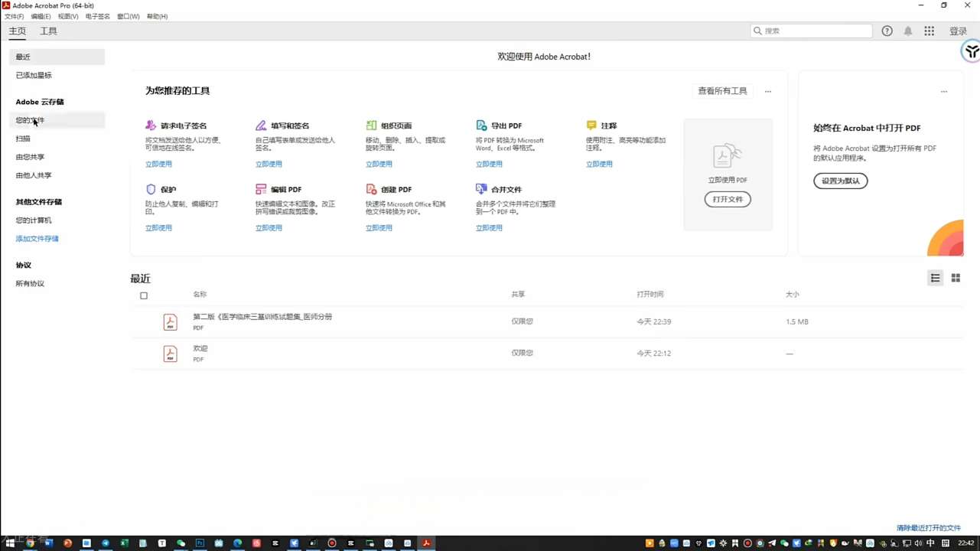Image resolution: width=980 pixels, height=551 pixels.
Task: Click the Request e-signature (请求电子签名) icon
Action: click(x=151, y=126)
